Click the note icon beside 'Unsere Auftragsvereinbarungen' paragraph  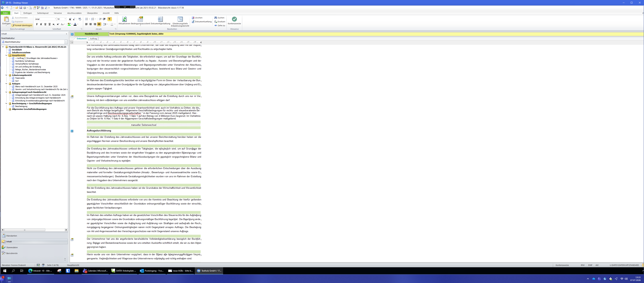[x=72, y=97]
